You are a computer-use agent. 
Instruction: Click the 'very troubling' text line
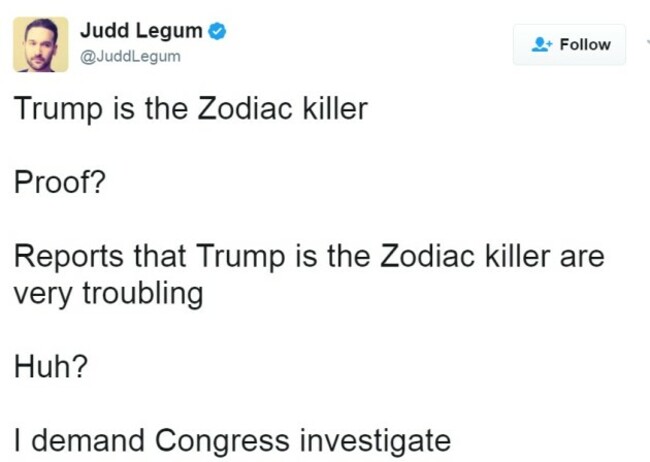click(x=108, y=294)
